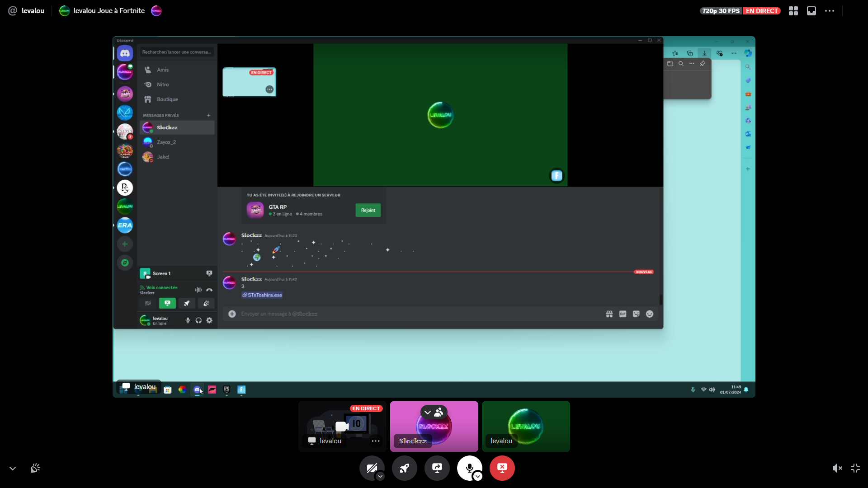Toggle the microphone beside levalou in shared stream
868x488 pixels.
tap(188, 320)
